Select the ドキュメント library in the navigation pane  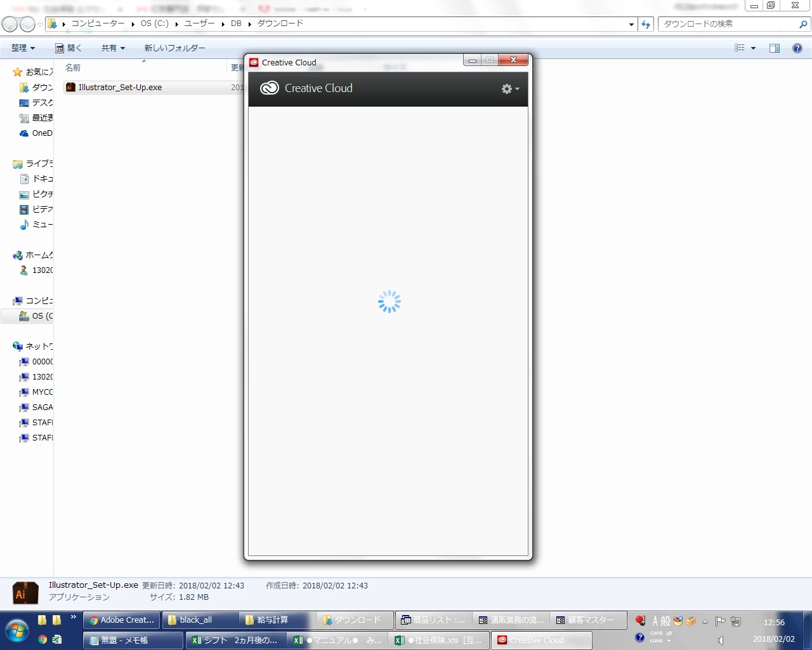(36, 178)
